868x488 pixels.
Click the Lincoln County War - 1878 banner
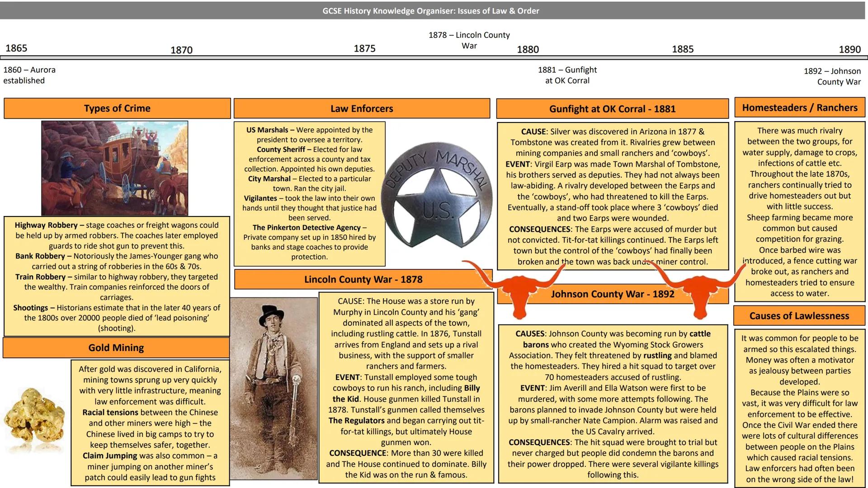point(363,279)
